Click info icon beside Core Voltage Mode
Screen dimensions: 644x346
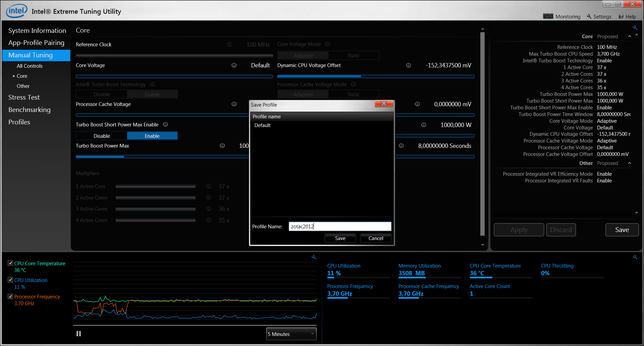click(x=328, y=44)
